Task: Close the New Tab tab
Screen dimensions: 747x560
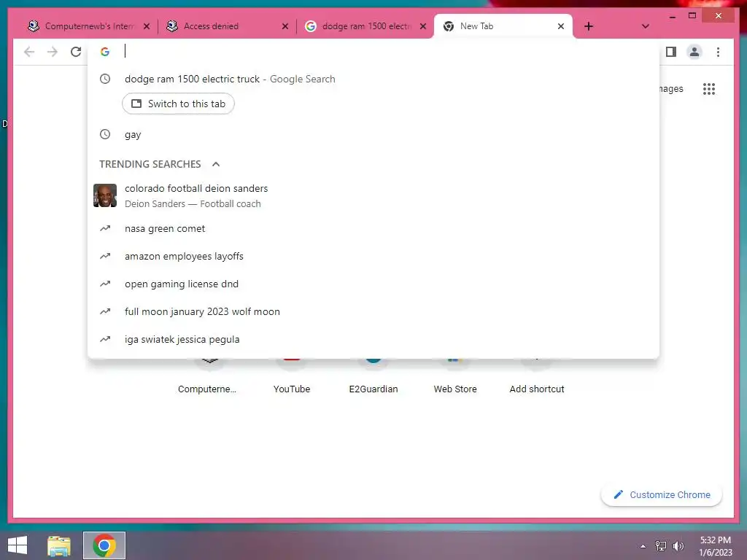Action: tap(561, 26)
